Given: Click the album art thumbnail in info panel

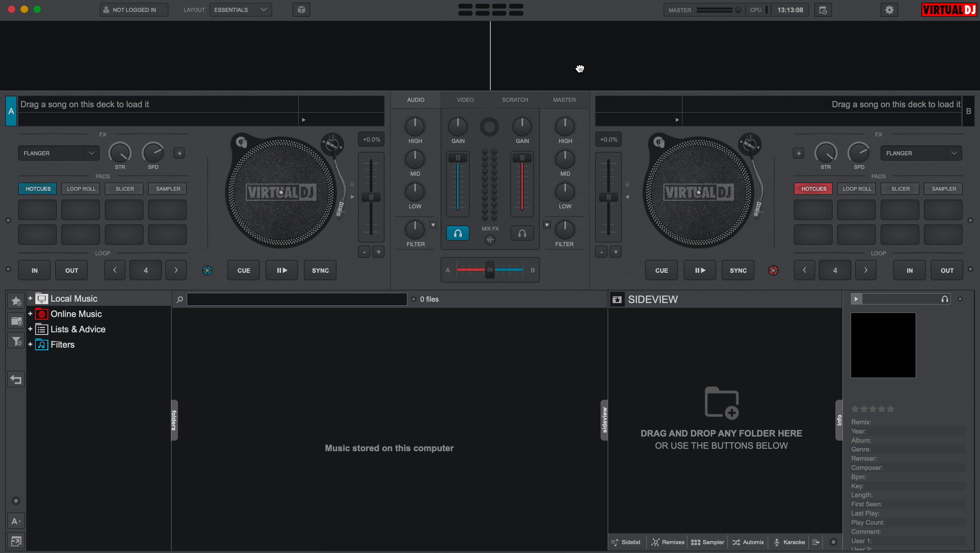Looking at the screenshot, I should point(883,345).
